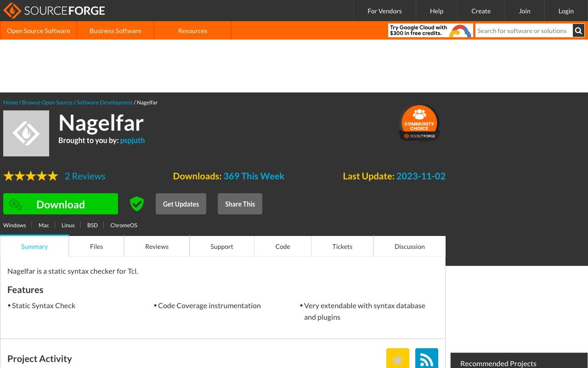Switch to the Code tab
The width and height of the screenshot is (588, 368).
283,246
